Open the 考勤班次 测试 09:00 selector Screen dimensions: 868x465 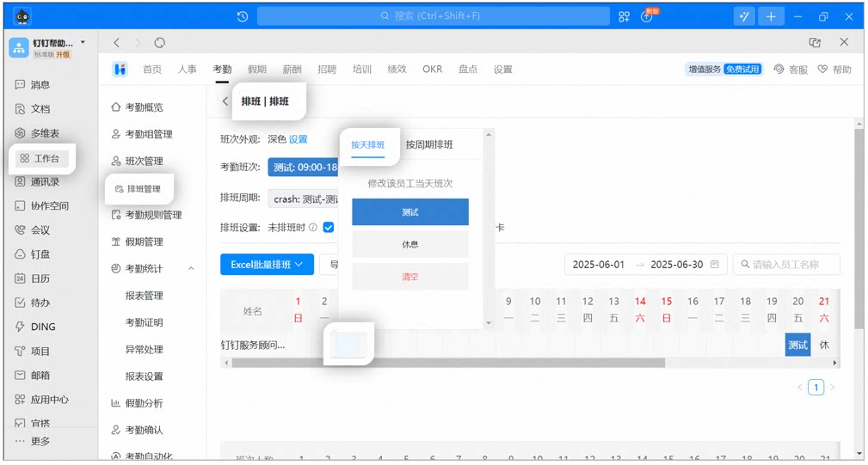304,167
